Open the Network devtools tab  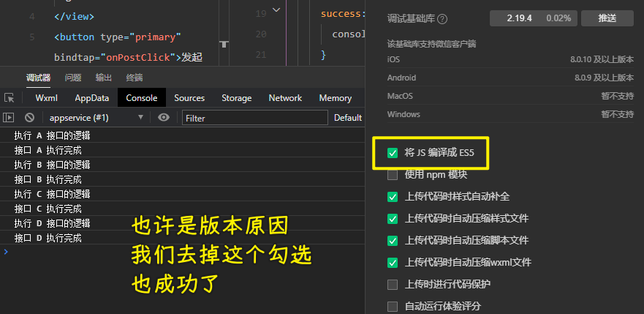[x=285, y=98]
